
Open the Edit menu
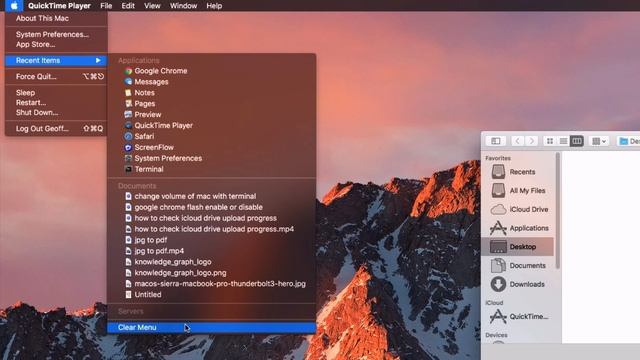(x=128, y=6)
